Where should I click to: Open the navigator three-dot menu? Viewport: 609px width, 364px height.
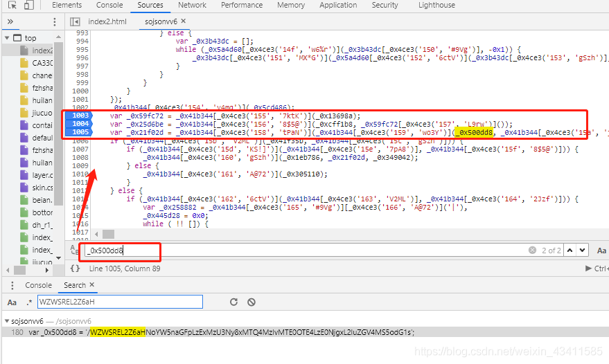(54, 21)
